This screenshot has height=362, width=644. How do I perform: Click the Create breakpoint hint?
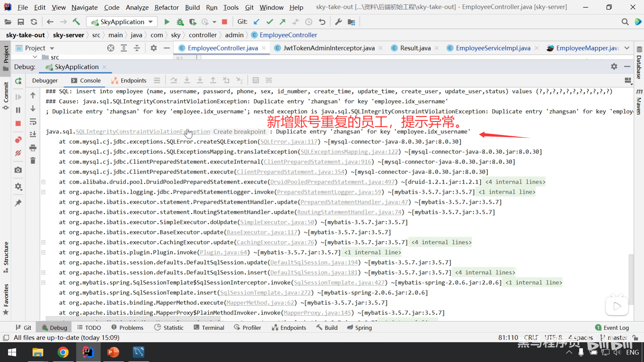[239, 132]
